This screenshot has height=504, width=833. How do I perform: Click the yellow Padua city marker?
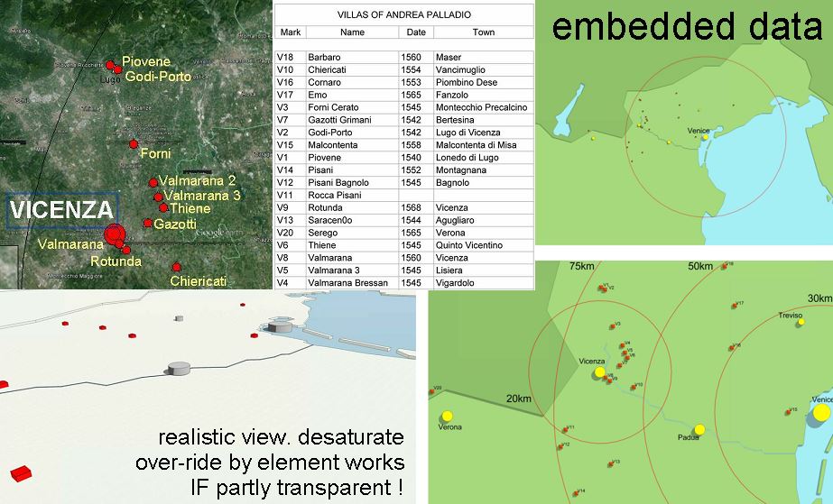(699, 429)
